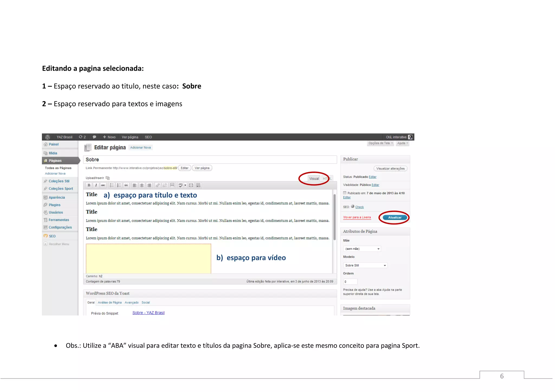Open Opções de Tela panel
Image resolution: width=555 pixels, height=392 pixels.
click(x=380, y=143)
